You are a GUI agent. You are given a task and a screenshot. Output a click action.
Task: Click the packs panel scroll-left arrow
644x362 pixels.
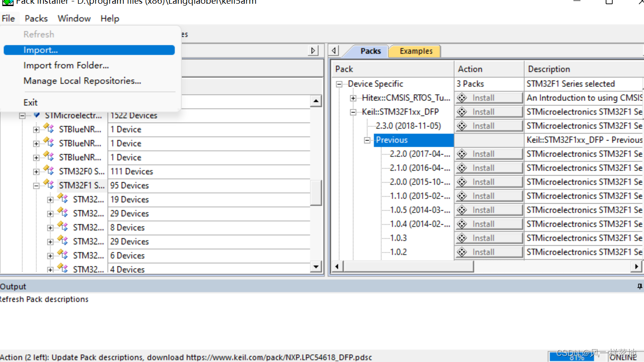pyautogui.click(x=337, y=267)
